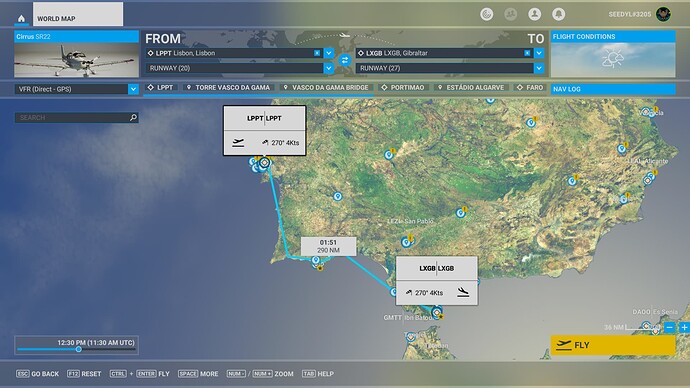Click the landing icon in LXGB popup

pyautogui.click(x=463, y=292)
